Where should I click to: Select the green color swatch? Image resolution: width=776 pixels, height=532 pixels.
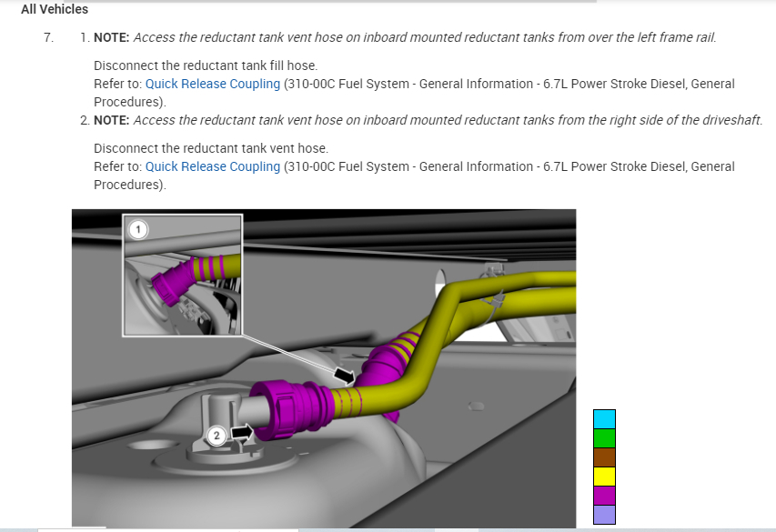tap(604, 438)
